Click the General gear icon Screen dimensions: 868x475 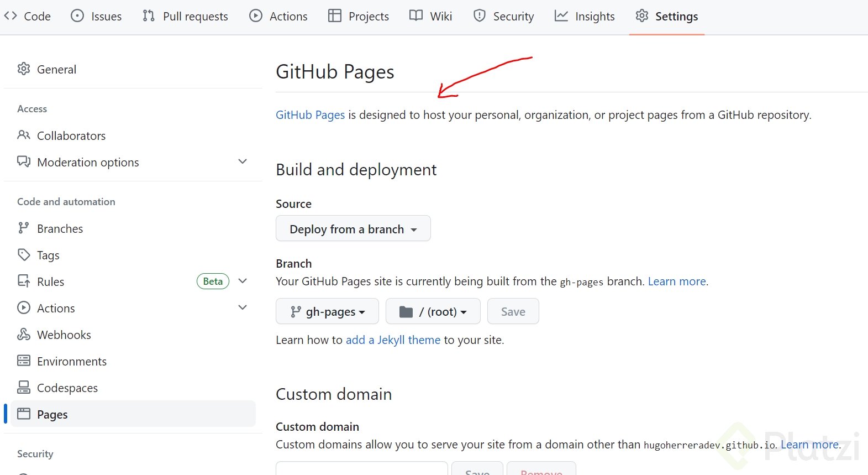coord(24,69)
